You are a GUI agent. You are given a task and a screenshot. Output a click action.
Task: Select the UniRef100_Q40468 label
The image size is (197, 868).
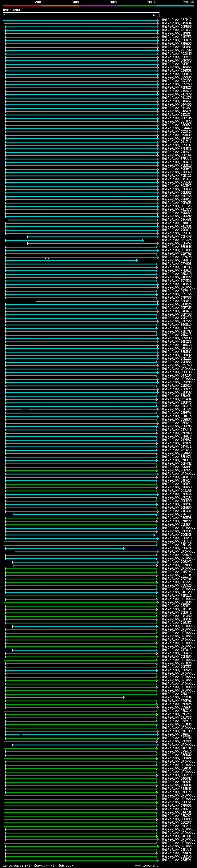177,220
